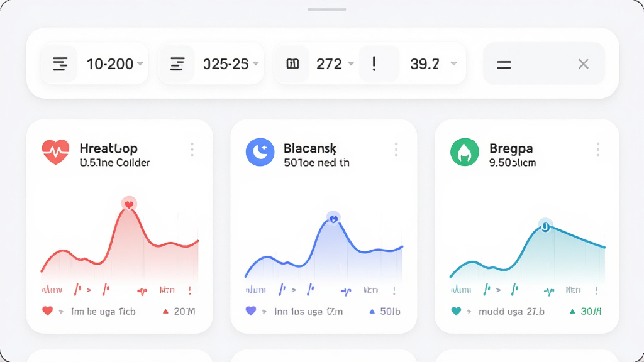Click the "501oe ned tin" subtitle on Blacansk card
Viewport: 644px width, 362px height.
[317, 163]
